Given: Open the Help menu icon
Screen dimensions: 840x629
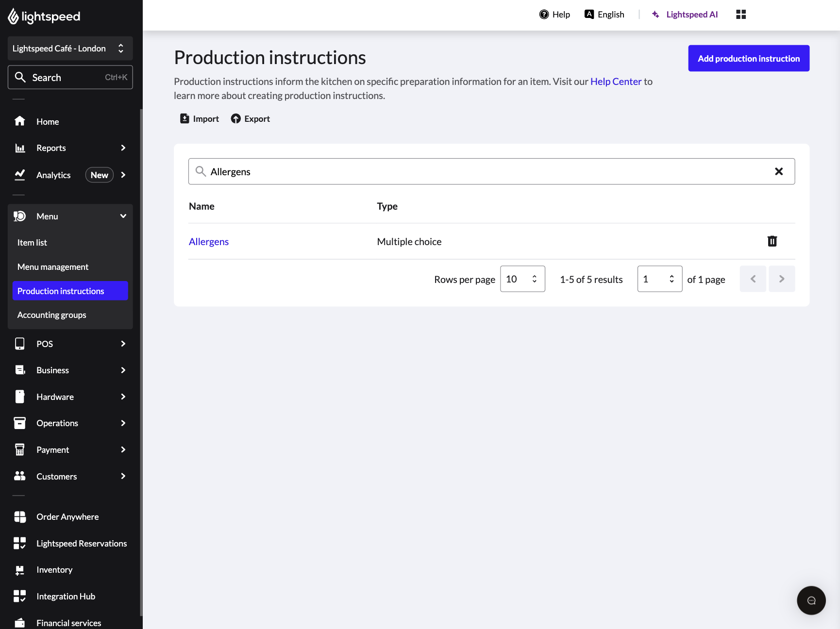Looking at the screenshot, I should (x=544, y=15).
